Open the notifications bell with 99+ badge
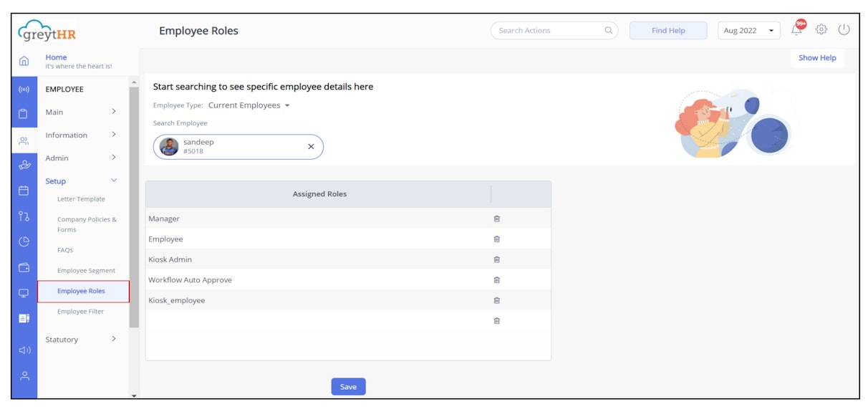Image resolution: width=868 pixels, height=417 pixels. (x=796, y=30)
